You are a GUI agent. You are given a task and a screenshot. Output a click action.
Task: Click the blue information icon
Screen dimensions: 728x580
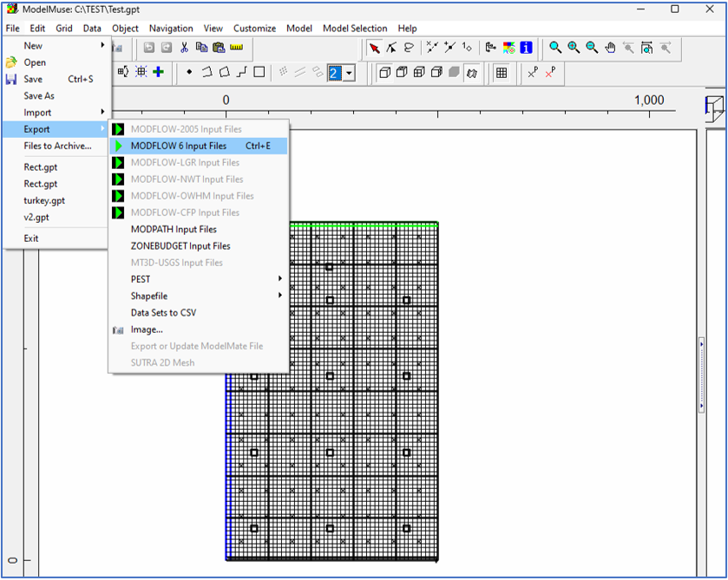(526, 48)
